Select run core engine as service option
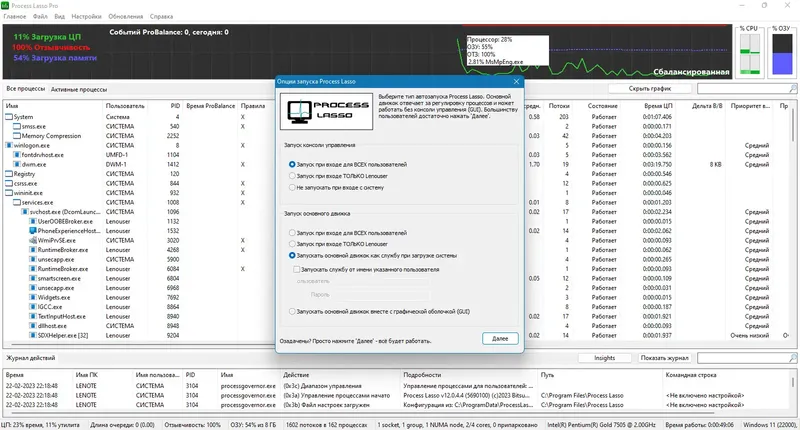This screenshot has height=430, width=800. click(292, 256)
